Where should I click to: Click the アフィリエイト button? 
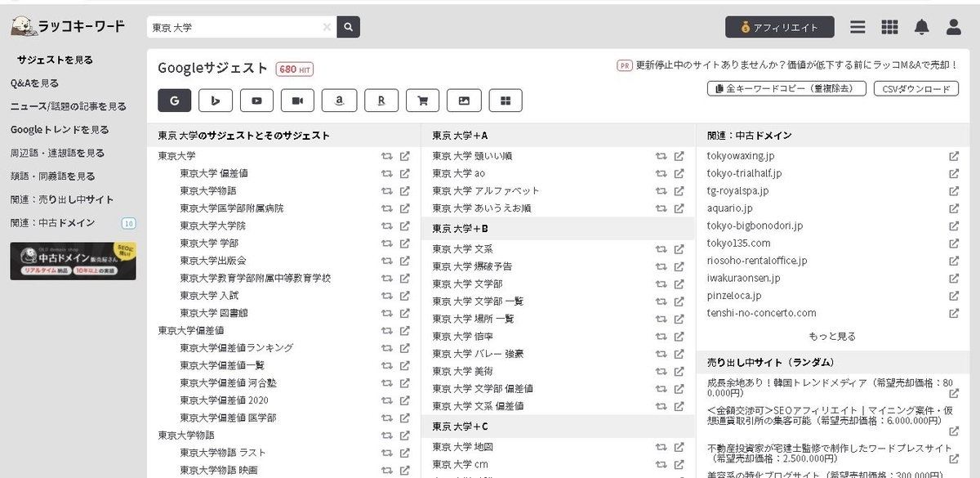pos(780,27)
